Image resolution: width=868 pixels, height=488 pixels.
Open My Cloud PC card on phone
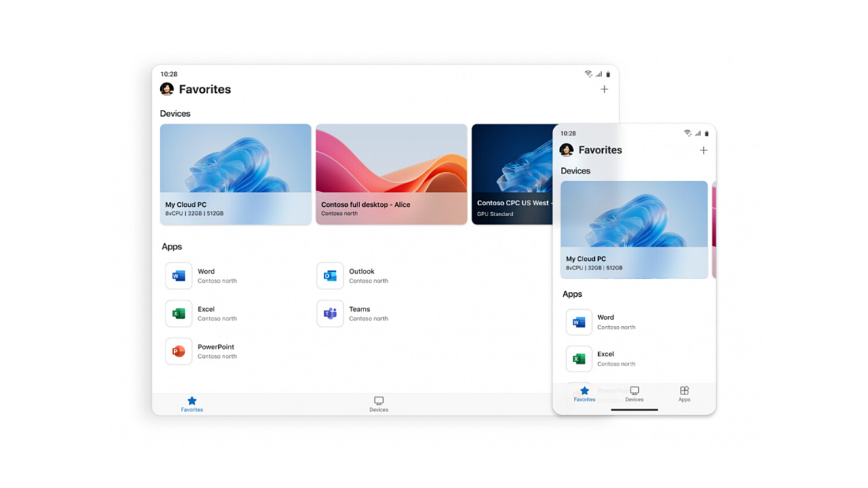634,229
